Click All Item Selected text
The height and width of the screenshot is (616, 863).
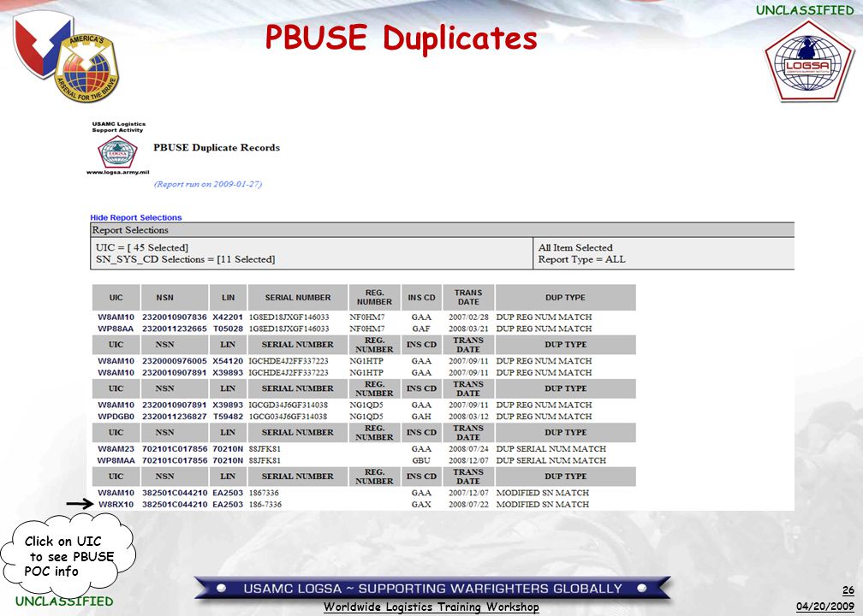click(575, 247)
